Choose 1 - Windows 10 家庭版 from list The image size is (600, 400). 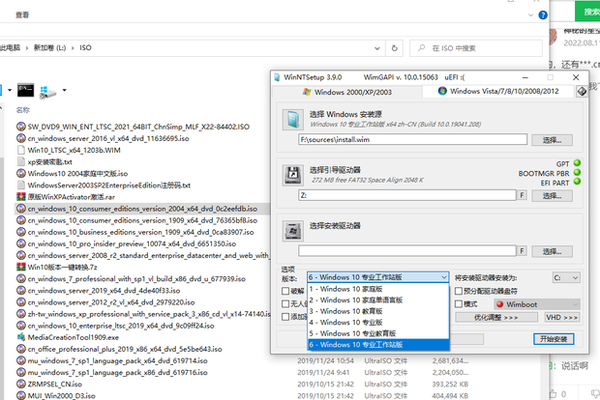tap(378, 289)
